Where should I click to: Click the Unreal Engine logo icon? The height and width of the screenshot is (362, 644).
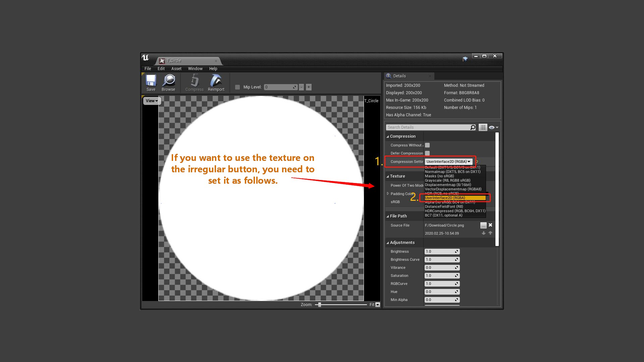click(x=145, y=57)
